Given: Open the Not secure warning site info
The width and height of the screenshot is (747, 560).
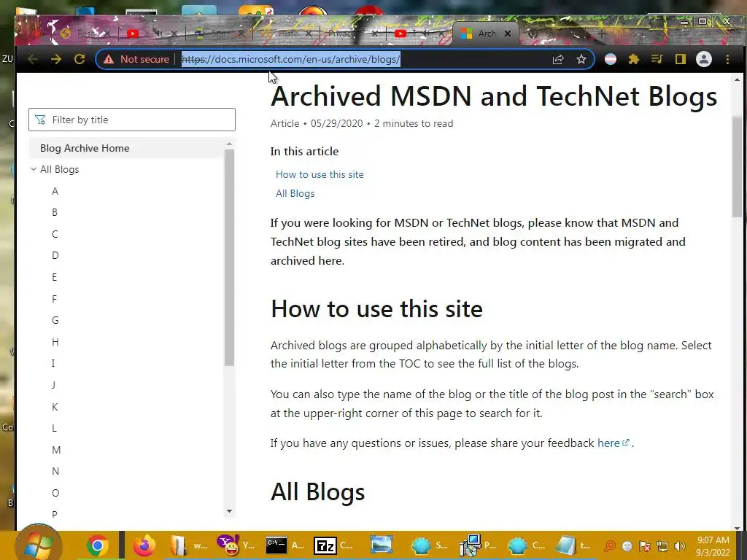Looking at the screenshot, I should tap(138, 59).
